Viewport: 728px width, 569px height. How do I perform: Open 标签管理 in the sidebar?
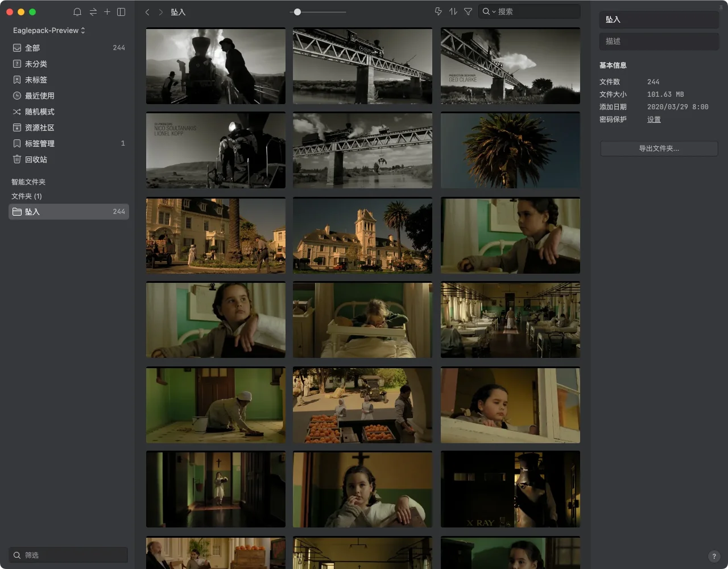coord(69,143)
